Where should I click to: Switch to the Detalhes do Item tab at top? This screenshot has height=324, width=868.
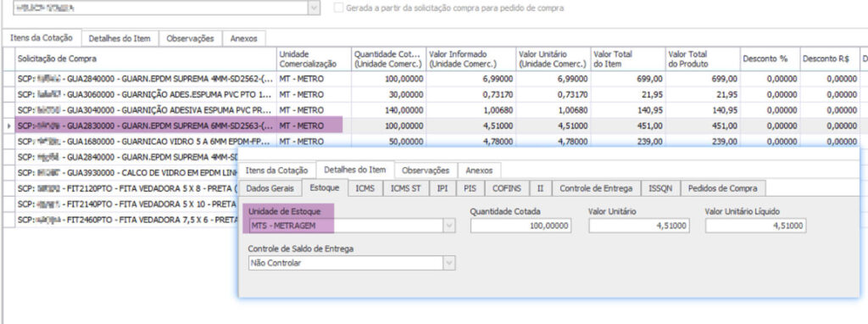pos(120,38)
